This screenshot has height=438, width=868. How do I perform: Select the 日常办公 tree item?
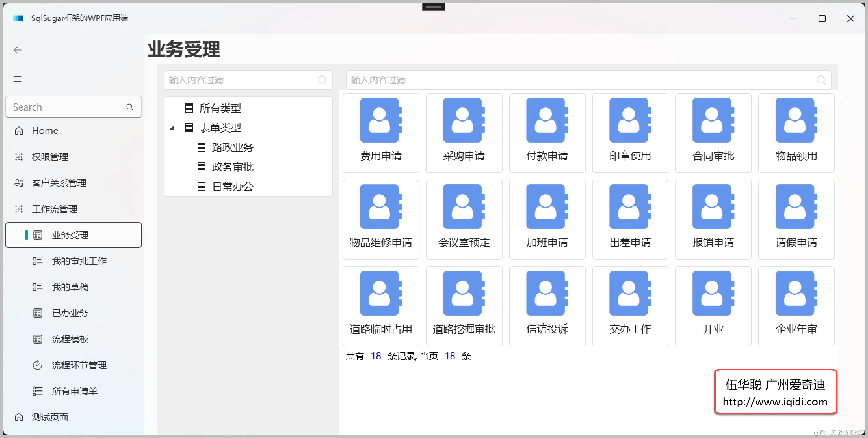232,186
